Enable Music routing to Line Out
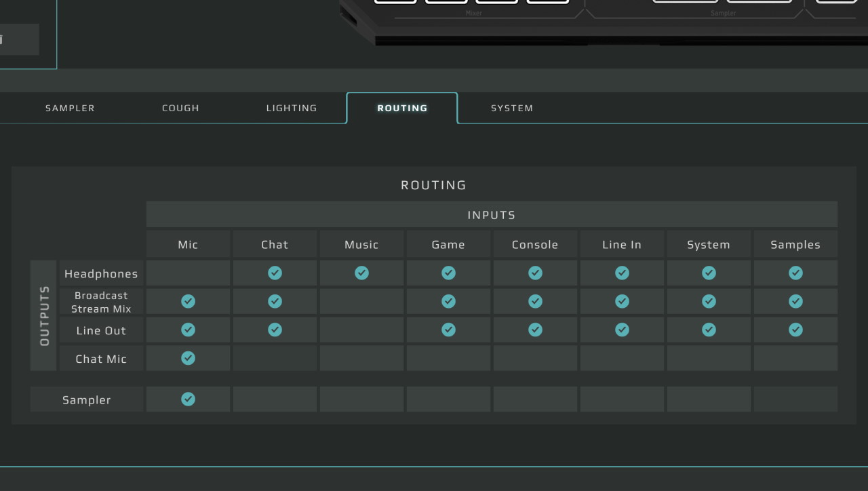The width and height of the screenshot is (868, 491). (361, 330)
